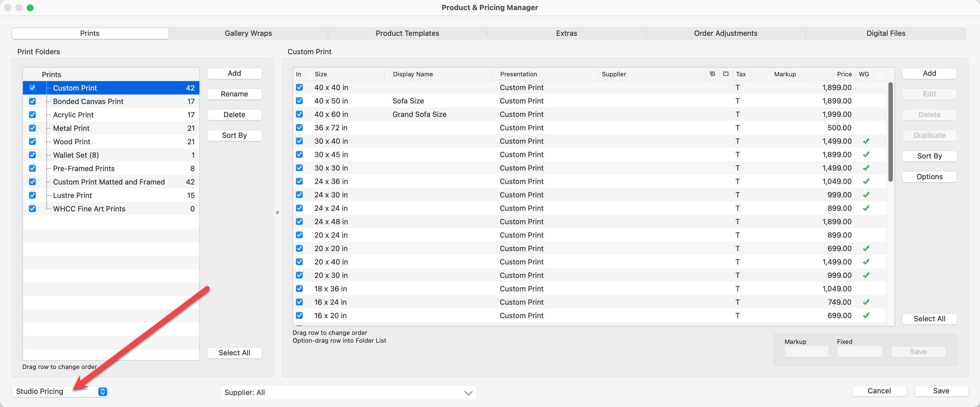The width and height of the screenshot is (980, 407).
Task: Uncheck the Acrylic Print folder checkbox
Action: point(32,115)
